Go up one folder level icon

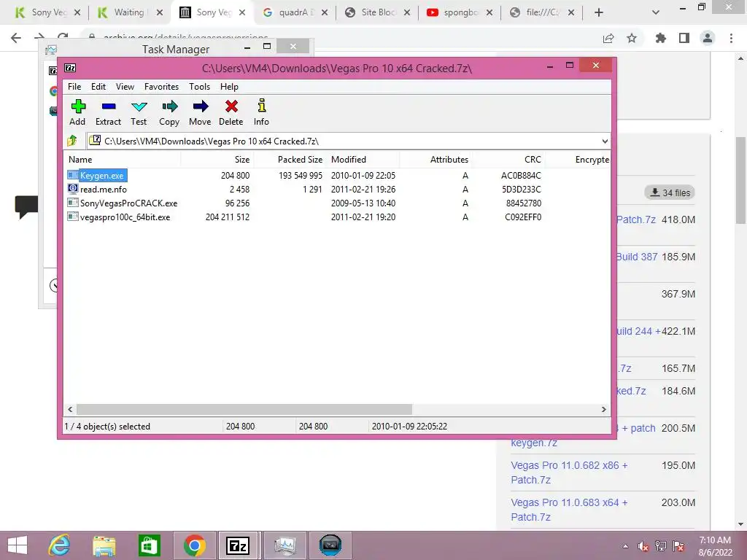72,141
